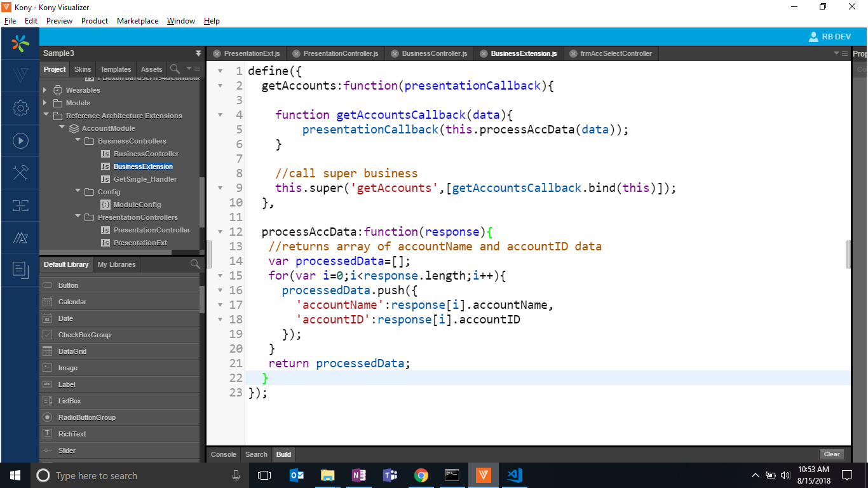Screen dimensions: 868x488
Task: Click the RB DEV user account link
Action: (x=829, y=37)
